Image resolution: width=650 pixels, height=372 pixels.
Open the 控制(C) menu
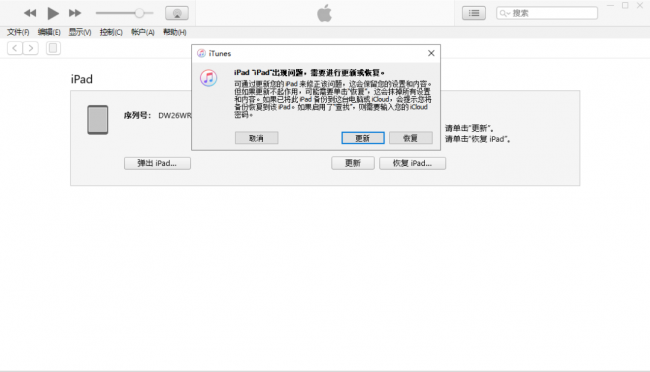(111, 32)
